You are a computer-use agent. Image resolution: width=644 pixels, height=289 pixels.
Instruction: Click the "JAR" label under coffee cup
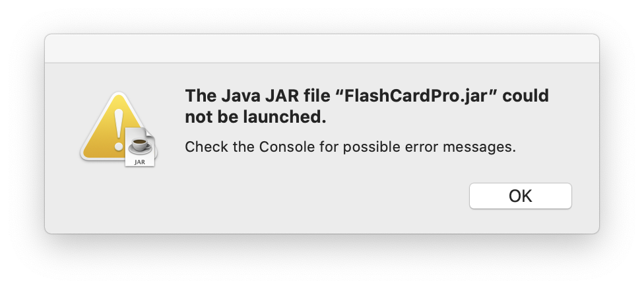coord(140,162)
